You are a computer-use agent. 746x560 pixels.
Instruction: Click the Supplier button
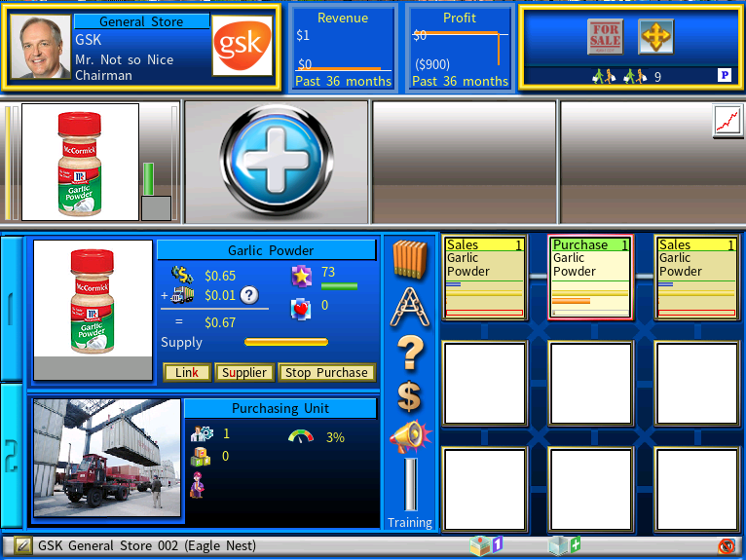pyautogui.click(x=244, y=373)
